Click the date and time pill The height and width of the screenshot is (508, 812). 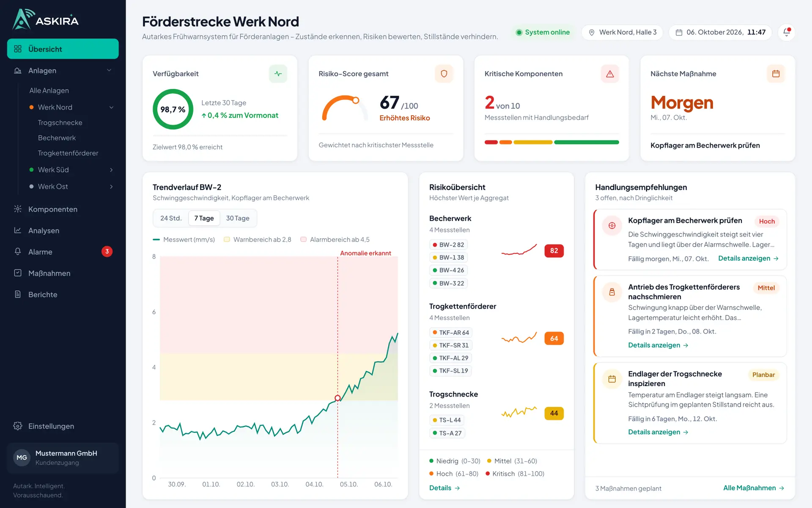point(720,32)
